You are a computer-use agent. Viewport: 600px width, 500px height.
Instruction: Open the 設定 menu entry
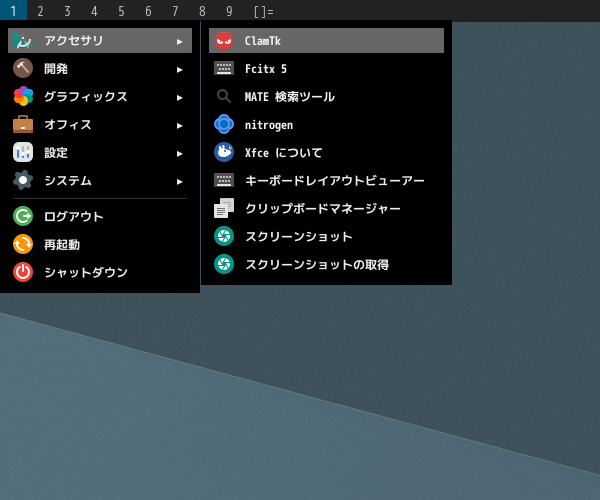[x=100, y=152]
